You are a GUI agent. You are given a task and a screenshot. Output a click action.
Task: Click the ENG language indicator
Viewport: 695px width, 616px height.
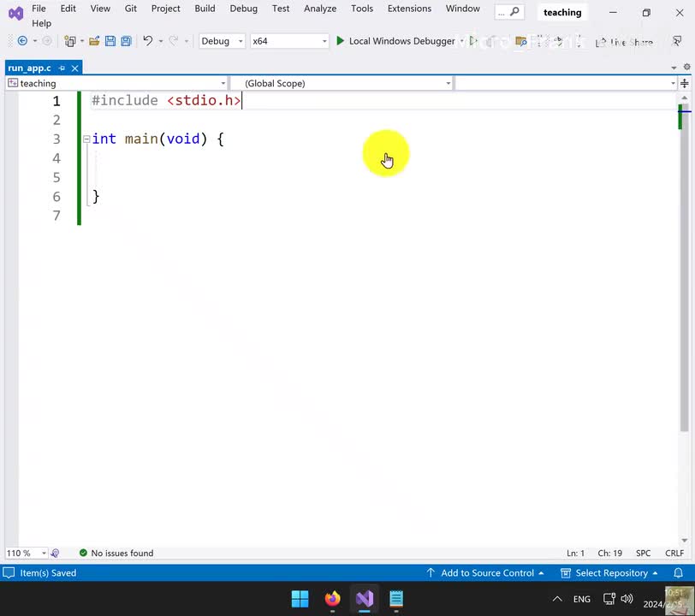click(581, 599)
